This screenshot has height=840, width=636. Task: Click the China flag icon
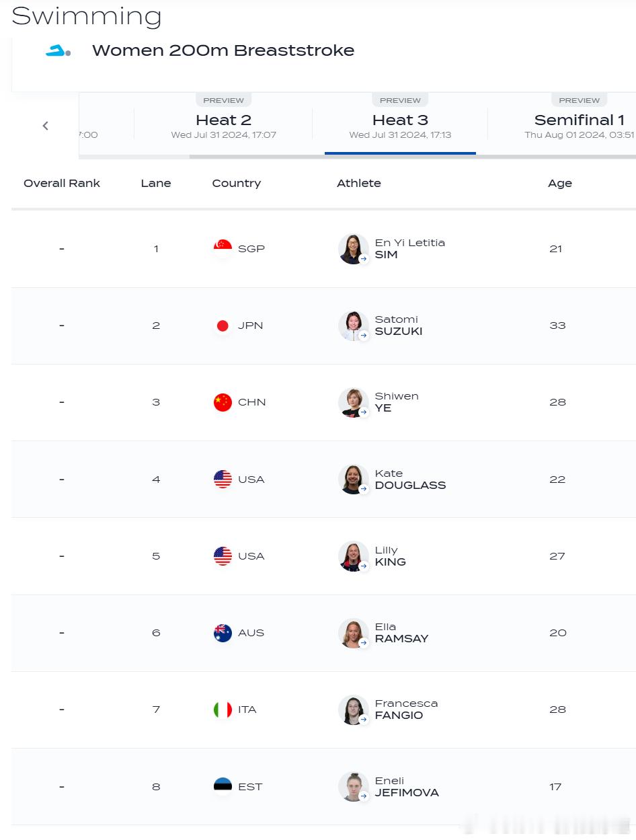click(x=223, y=402)
